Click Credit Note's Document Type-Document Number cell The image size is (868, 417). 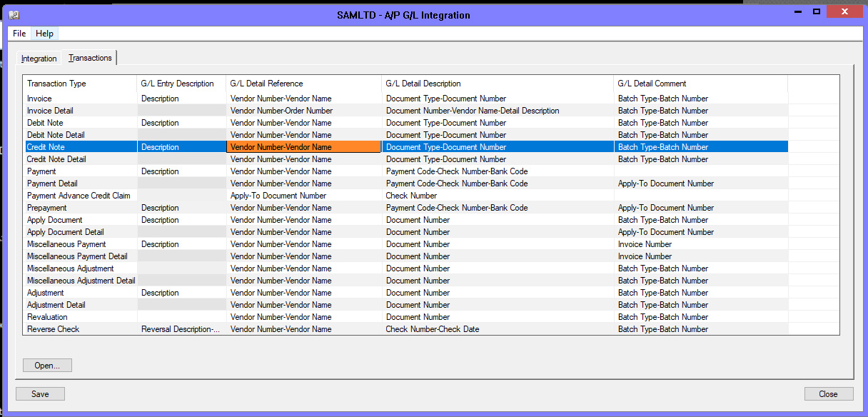click(x=498, y=147)
